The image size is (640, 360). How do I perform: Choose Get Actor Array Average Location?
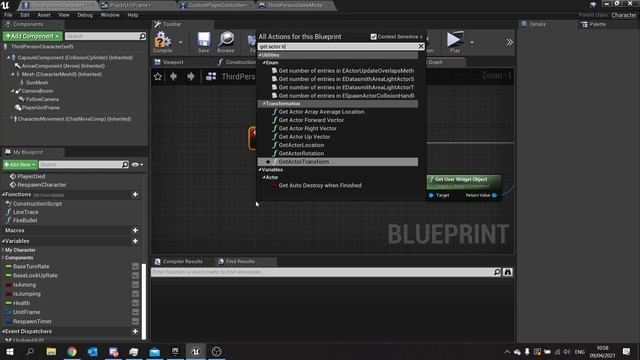click(321, 112)
